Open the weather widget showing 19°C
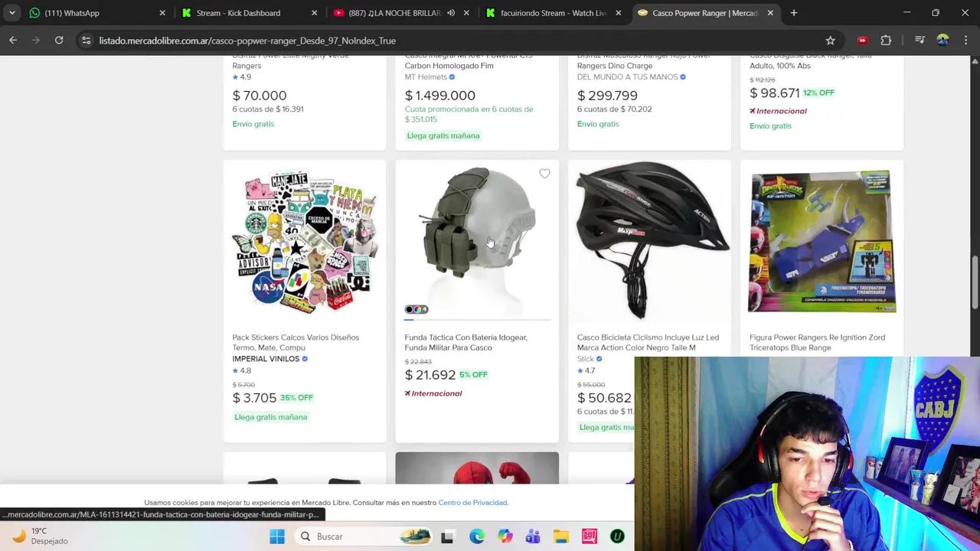 (x=40, y=536)
